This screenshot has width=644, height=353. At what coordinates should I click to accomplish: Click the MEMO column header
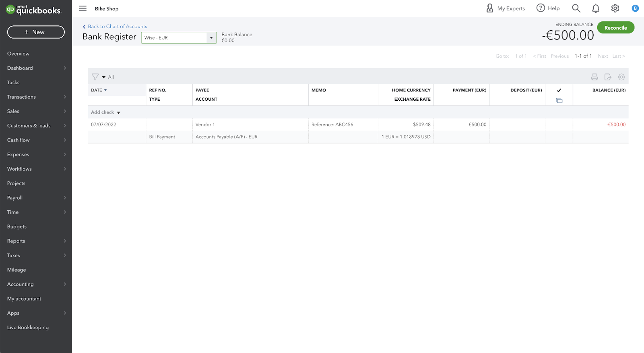pyautogui.click(x=319, y=90)
